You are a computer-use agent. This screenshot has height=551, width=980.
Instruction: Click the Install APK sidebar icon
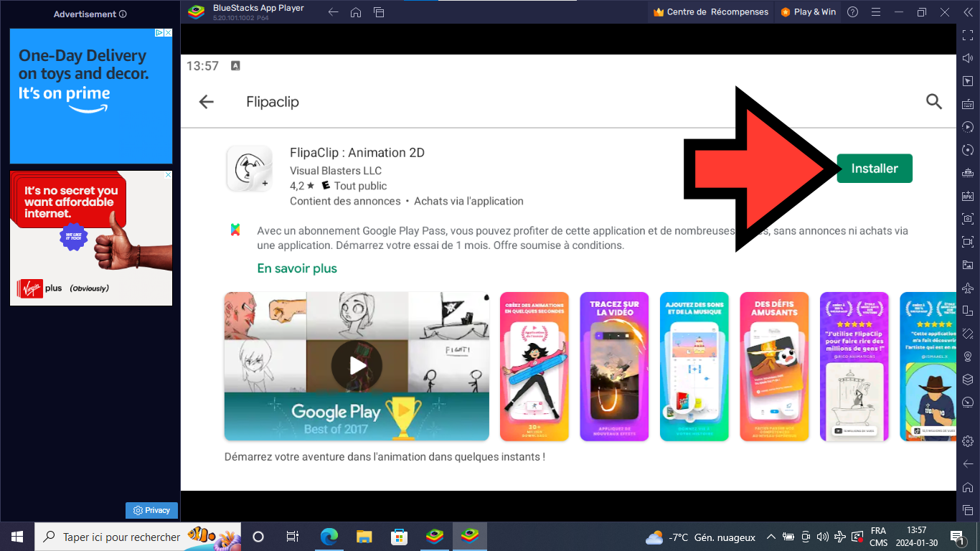pyautogui.click(x=968, y=196)
